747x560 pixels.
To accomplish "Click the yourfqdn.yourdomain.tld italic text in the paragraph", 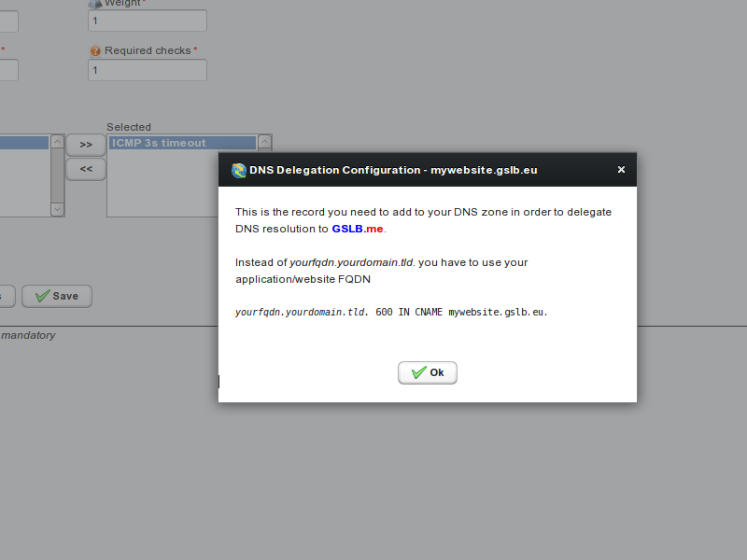I will click(352, 262).
